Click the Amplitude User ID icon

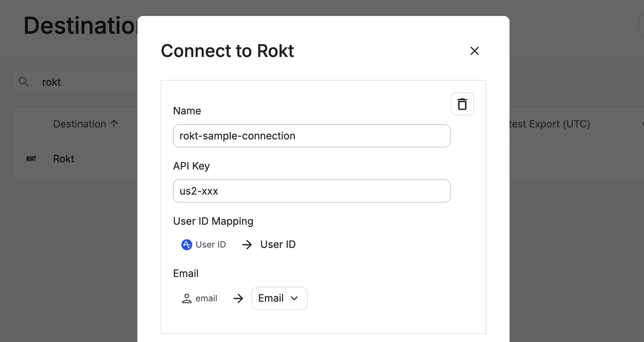pyautogui.click(x=186, y=245)
